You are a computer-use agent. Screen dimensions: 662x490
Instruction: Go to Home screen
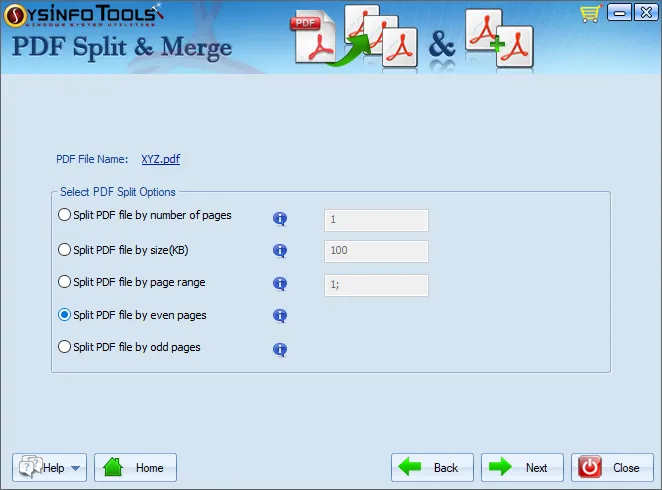point(135,468)
